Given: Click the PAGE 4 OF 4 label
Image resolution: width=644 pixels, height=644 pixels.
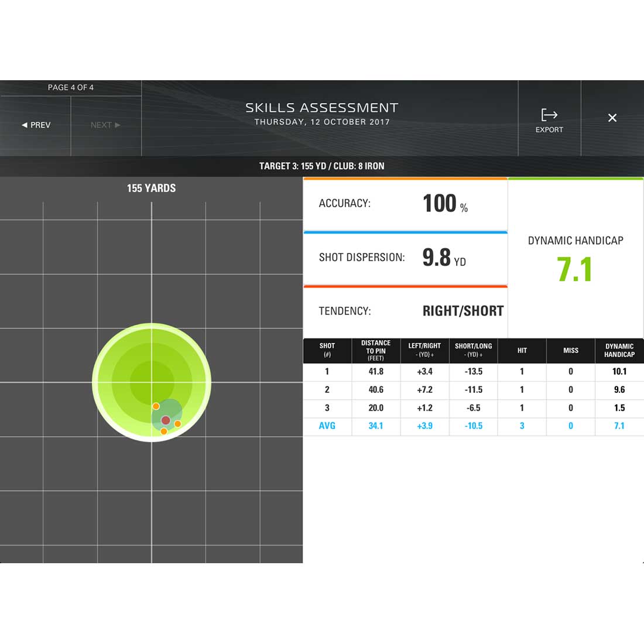Looking at the screenshot, I should [x=70, y=87].
